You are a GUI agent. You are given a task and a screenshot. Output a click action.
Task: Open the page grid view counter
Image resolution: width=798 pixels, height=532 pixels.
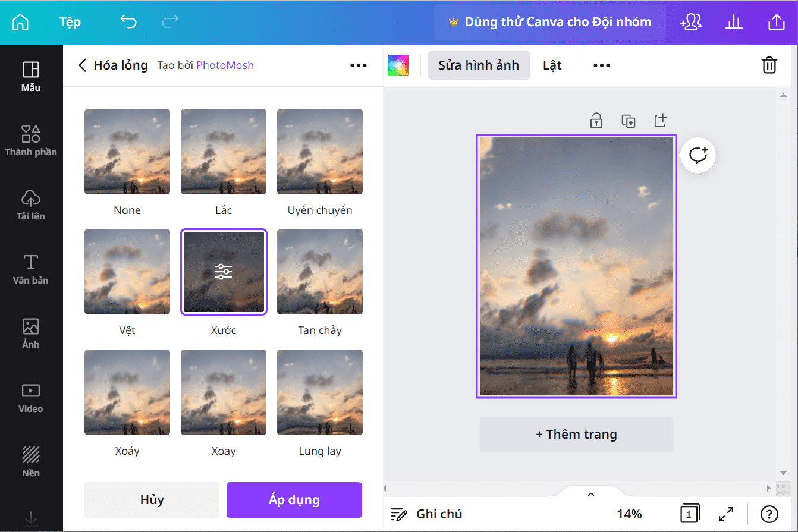[x=690, y=514]
